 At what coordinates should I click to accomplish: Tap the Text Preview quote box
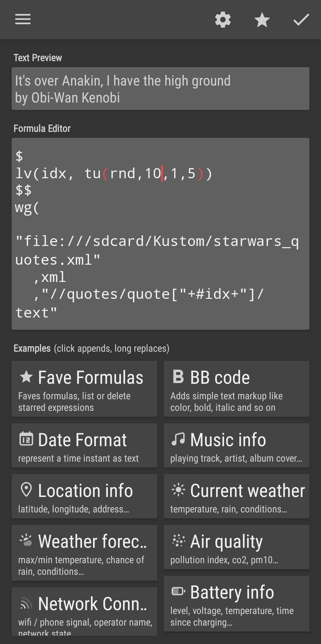tap(160, 89)
